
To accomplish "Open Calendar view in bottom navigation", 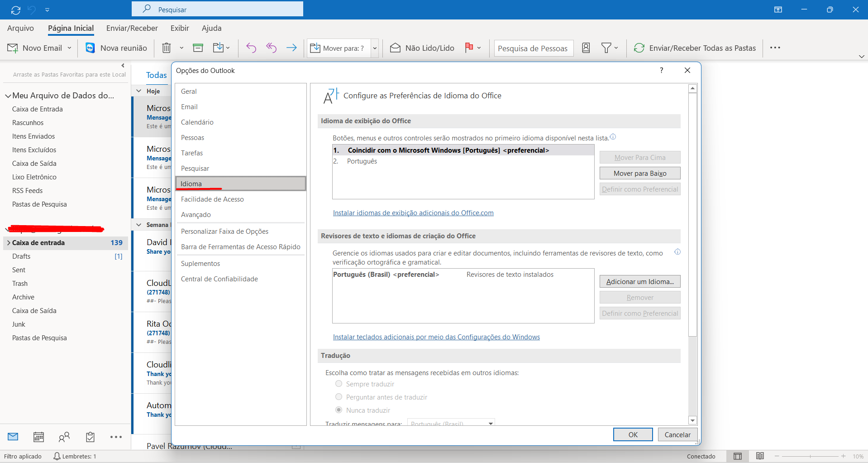I will point(39,437).
